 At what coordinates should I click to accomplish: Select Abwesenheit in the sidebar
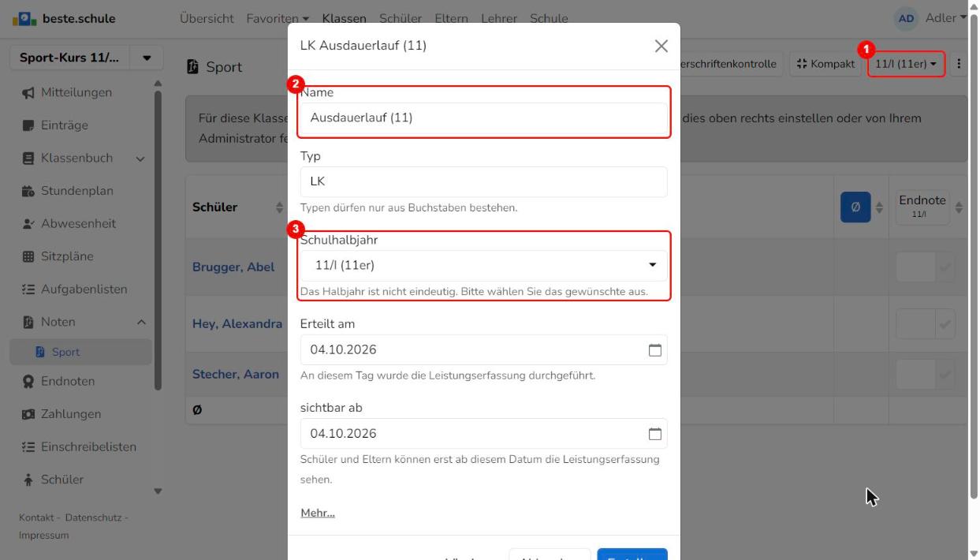[77, 223]
